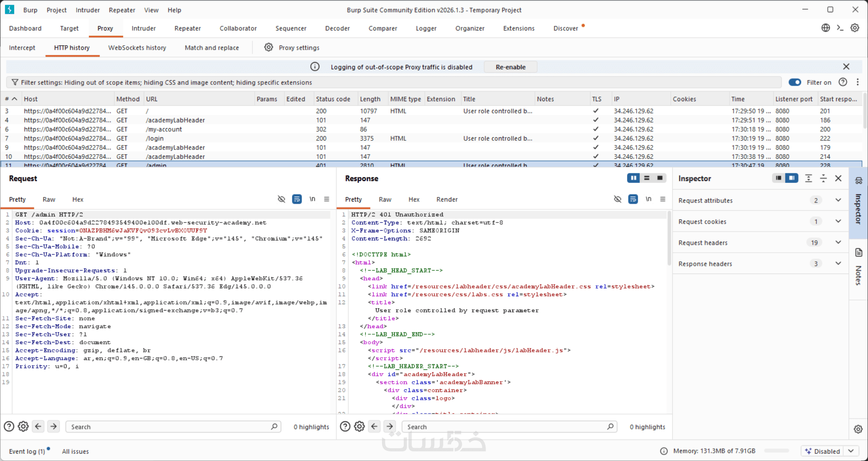
Task: Click the info icon in logging banner
Action: [x=315, y=67]
